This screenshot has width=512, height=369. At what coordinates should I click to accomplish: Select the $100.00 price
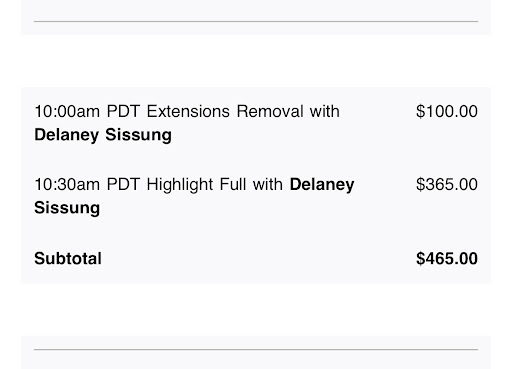(x=447, y=111)
